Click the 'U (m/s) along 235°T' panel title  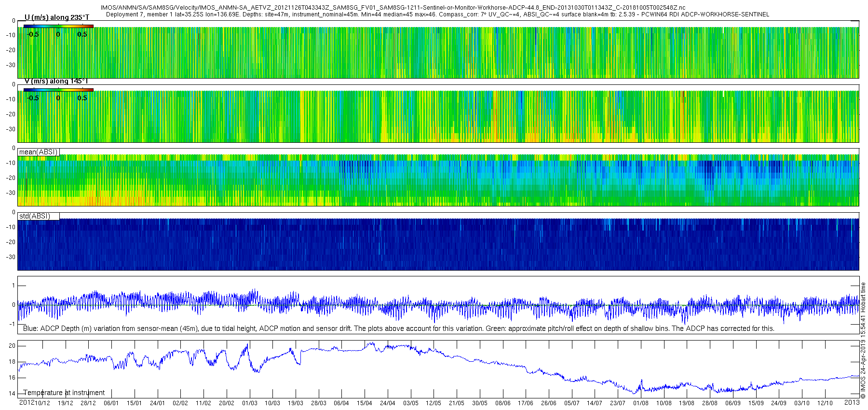[x=57, y=17]
